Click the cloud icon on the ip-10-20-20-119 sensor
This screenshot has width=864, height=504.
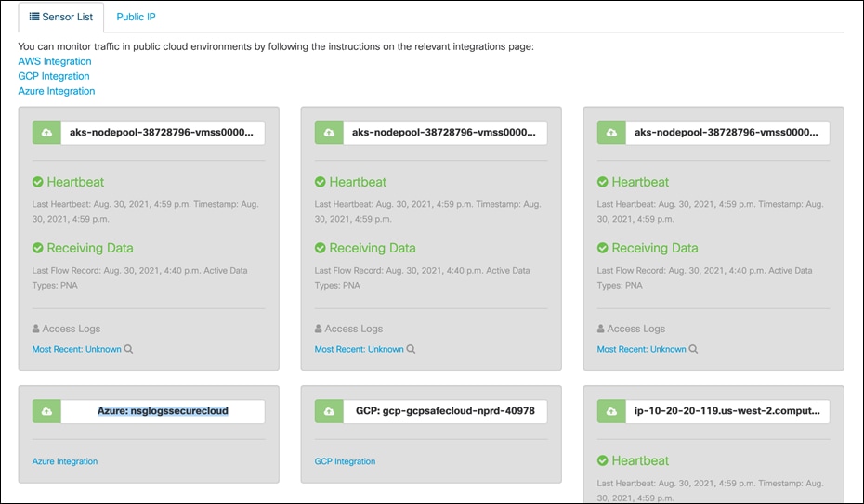(611, 411)
